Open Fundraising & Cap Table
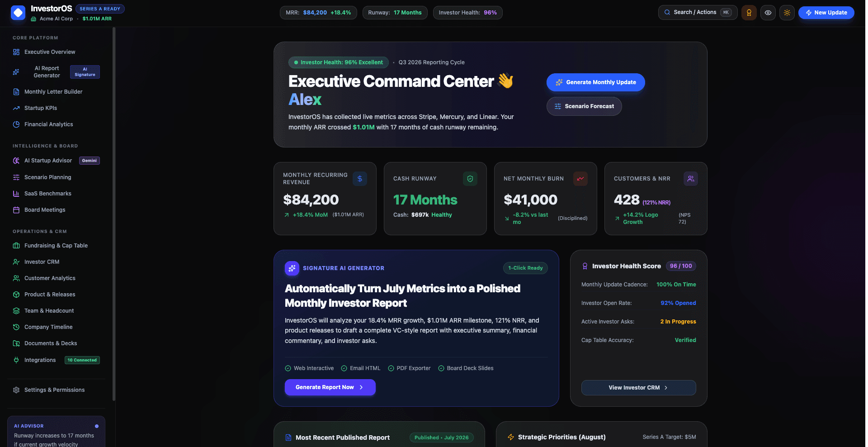868x447 pixels. [56, 246]
